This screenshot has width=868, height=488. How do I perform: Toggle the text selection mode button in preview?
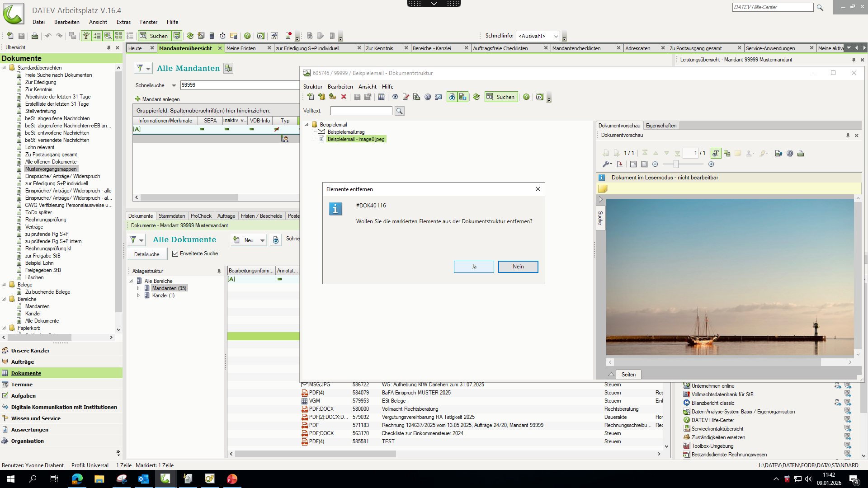tap(716, 154)
